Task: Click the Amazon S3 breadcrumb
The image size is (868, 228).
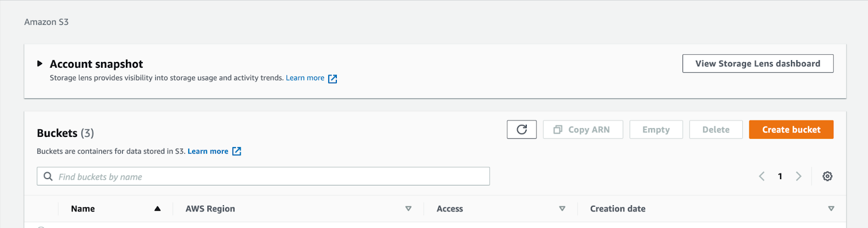Action: point(46,22)
